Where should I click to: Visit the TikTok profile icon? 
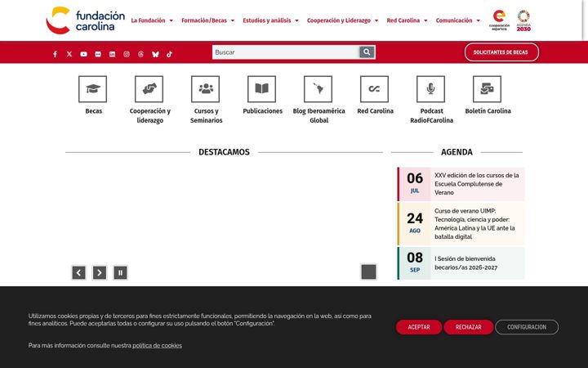pos(170,54)
